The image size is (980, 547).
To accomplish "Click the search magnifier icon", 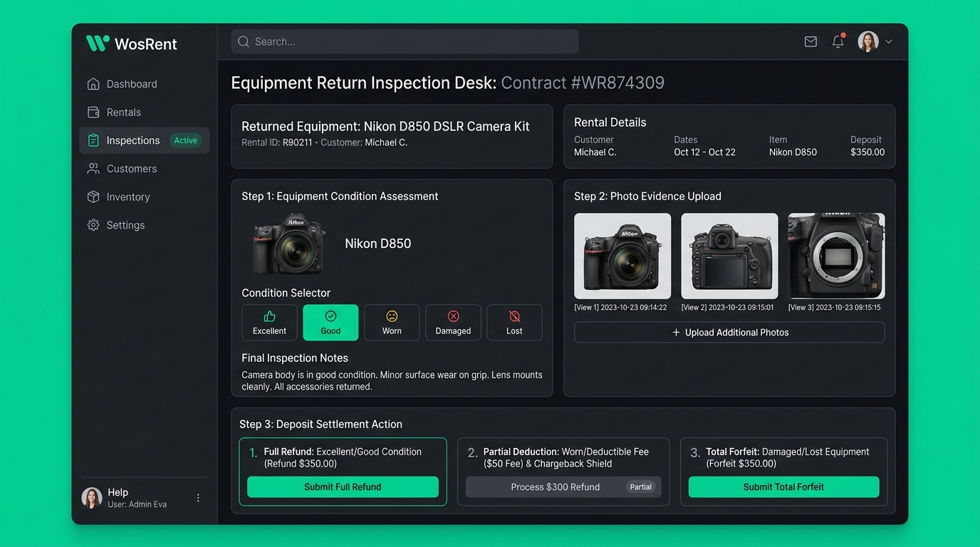I will pyautogui.click(x=244, y=42).
